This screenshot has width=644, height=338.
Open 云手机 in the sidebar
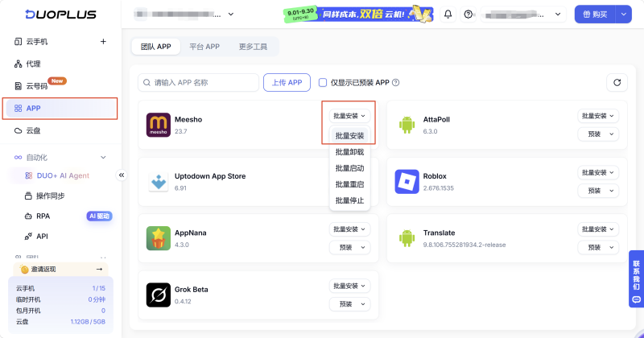(x=37, y=42)
